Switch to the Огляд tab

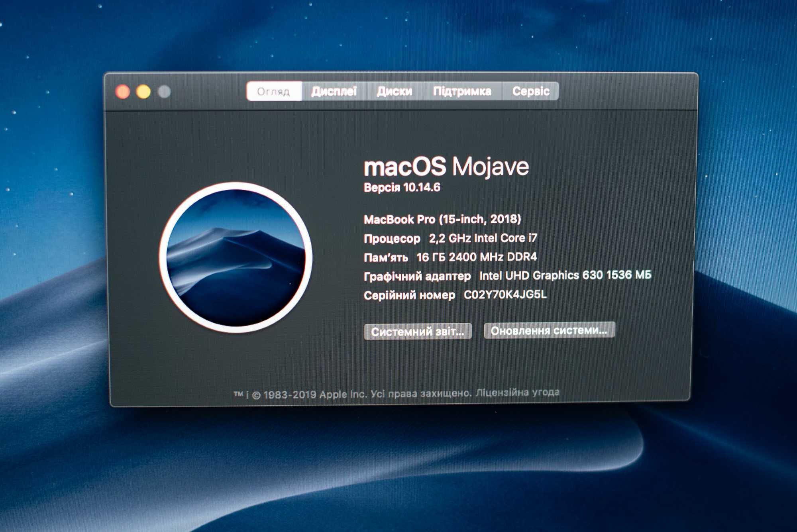274,92
